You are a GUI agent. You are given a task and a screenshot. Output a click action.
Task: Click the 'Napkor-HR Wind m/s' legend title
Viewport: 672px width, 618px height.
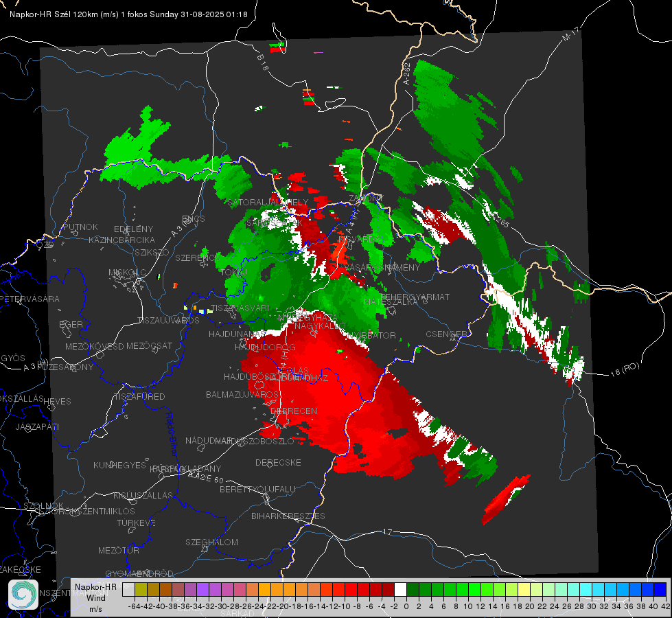pos(95,597)
